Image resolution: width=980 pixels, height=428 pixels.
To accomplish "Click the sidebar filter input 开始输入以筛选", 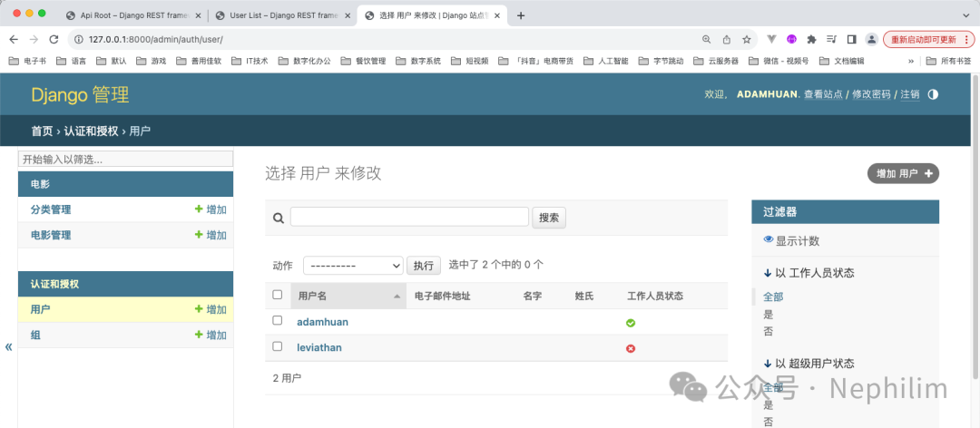I will [x=125, y=159].
